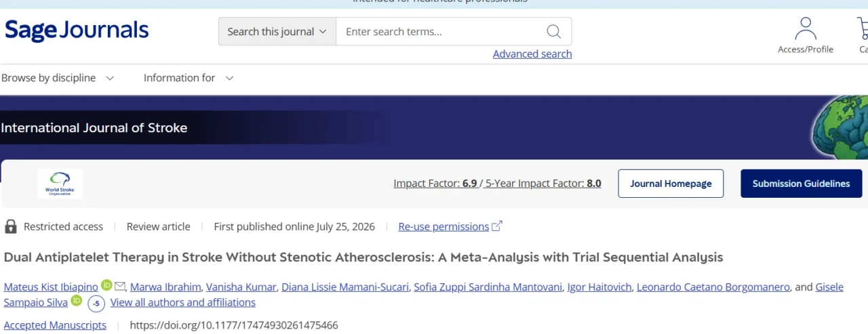Collapse author list with the -5 badge
This screenshot has height=334, width=868.
coord(96,304)
